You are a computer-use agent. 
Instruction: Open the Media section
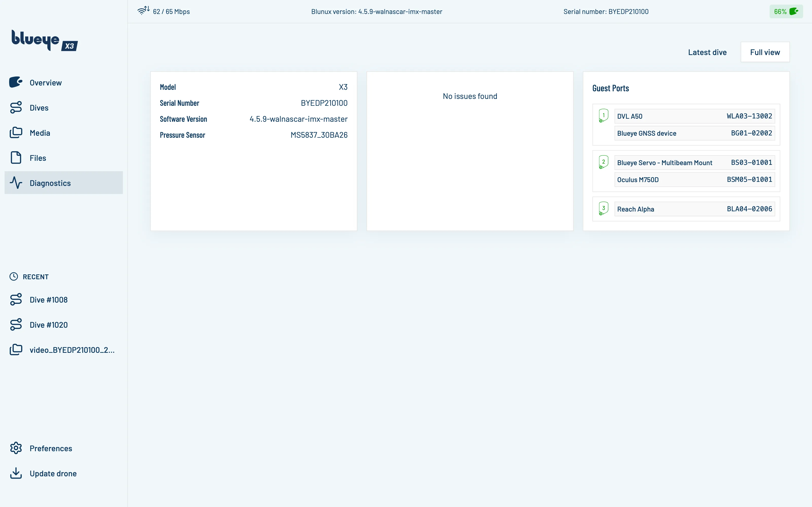64,133
